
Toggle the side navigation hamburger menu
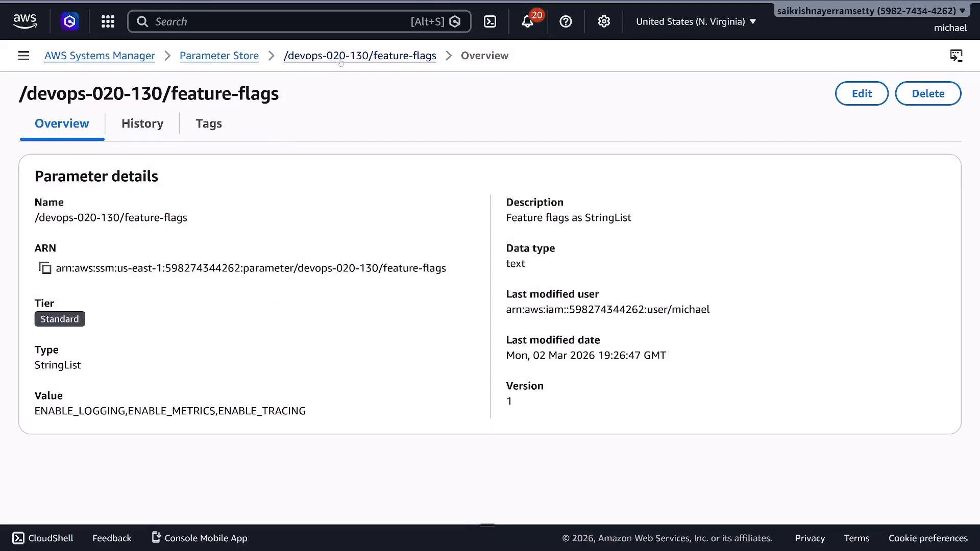23,56
